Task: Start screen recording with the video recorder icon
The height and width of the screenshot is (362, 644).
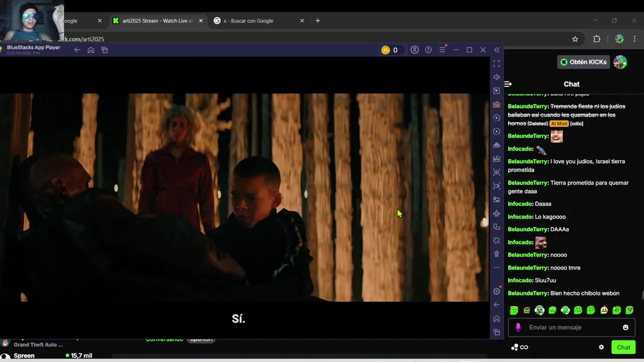Action: (x=497, y=186)
